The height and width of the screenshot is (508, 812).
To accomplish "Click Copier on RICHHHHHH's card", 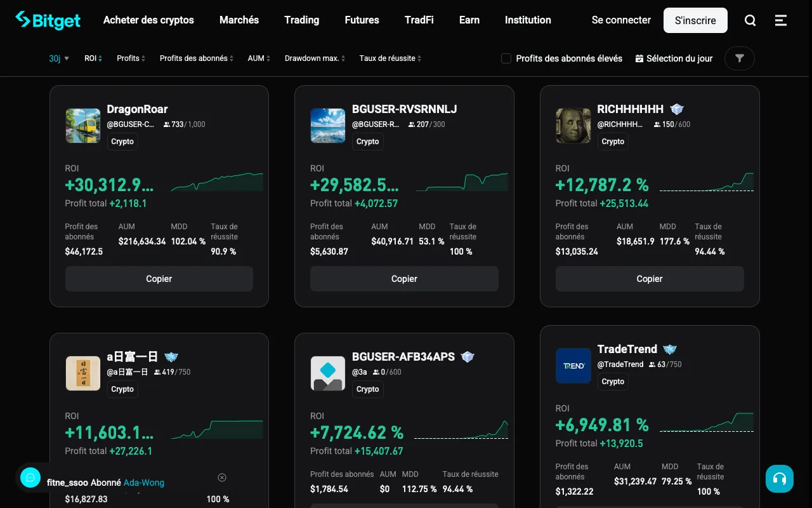I will pyautogui.click(x=650, y=279).
